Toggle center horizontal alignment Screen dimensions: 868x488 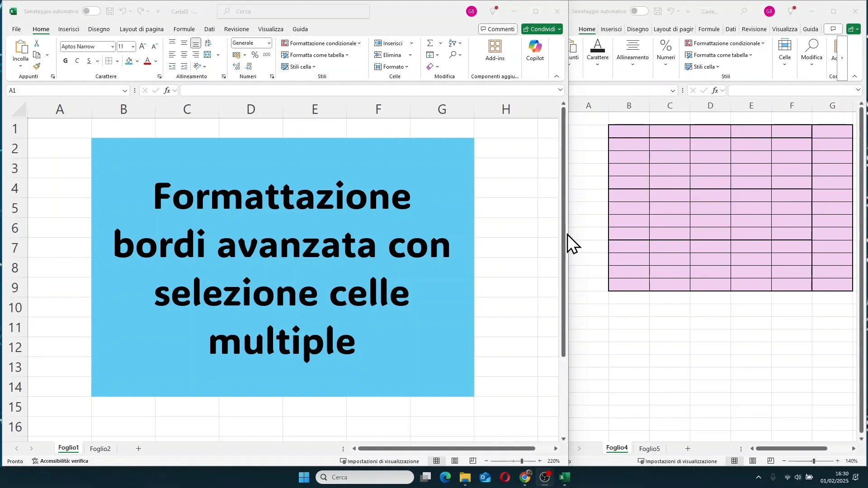[184, 55]
